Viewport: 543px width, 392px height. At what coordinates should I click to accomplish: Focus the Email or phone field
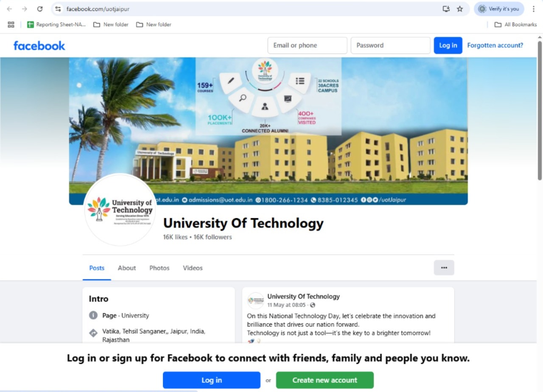click(308, 45)
